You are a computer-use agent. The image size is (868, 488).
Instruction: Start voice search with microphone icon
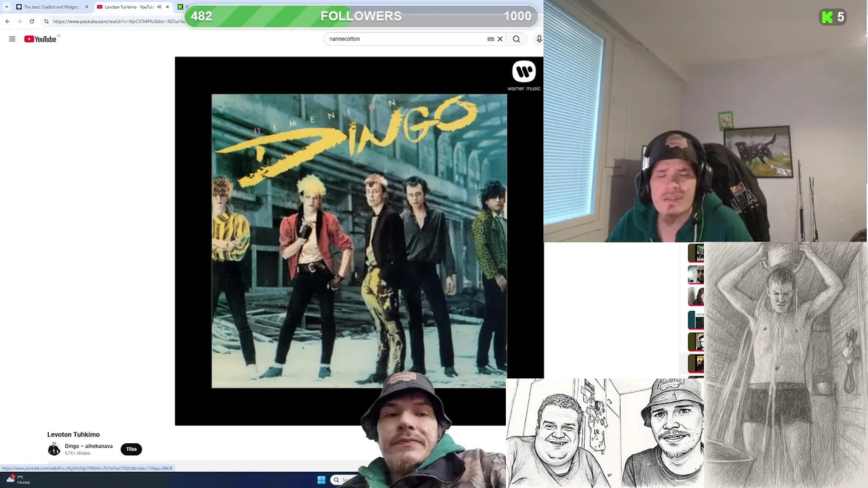point(539,39)
